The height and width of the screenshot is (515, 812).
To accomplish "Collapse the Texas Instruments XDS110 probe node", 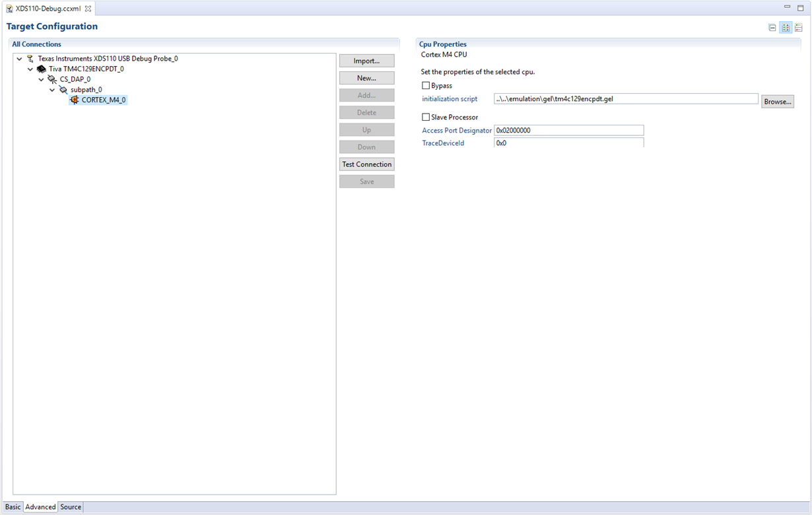I will coord(19,59).
